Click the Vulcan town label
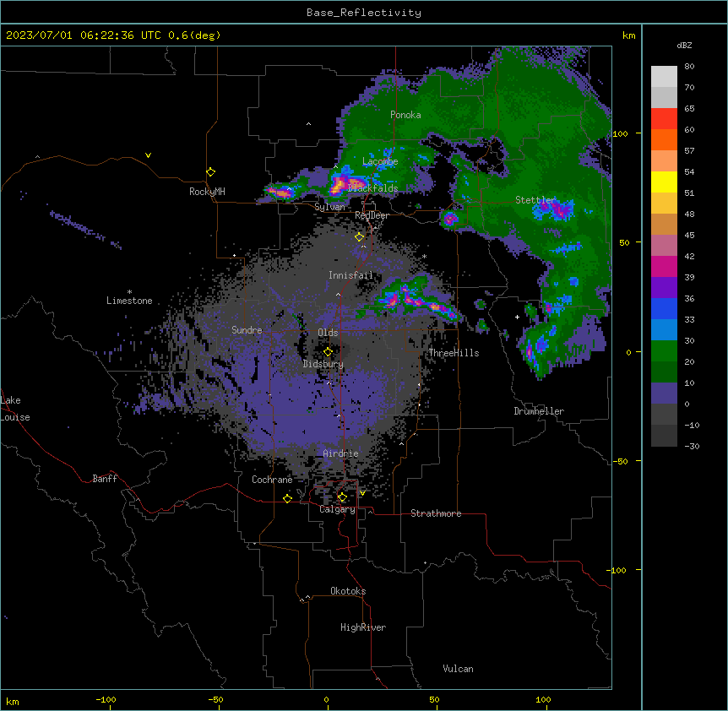Viewport: 728px width, 711px height. (x=458, y=669)
